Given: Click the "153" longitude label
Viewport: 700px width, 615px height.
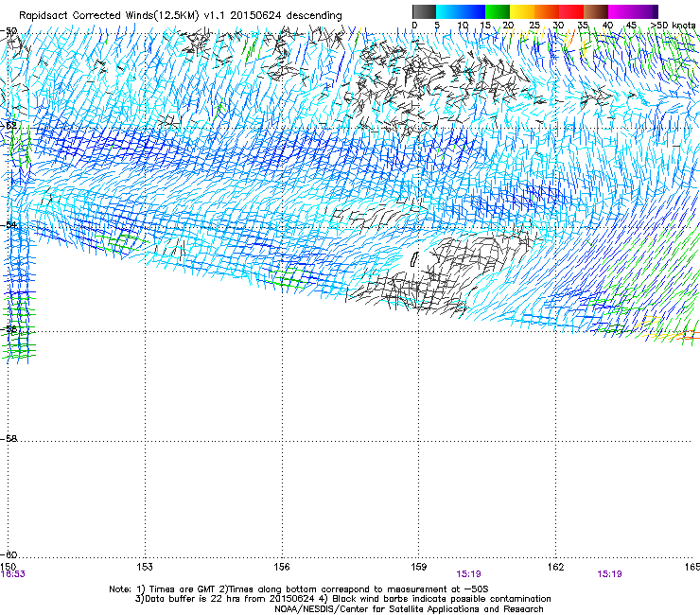Looking at the screenshot, I should [145, 567].
